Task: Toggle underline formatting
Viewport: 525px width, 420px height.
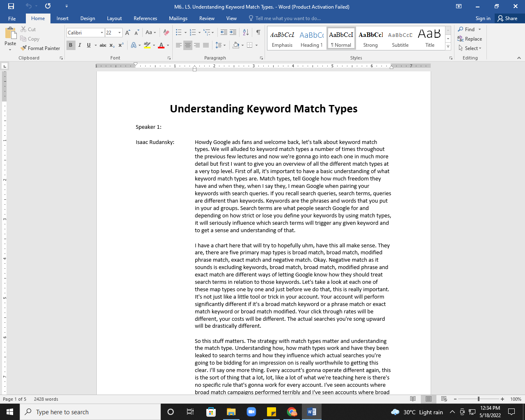Action: 89,45
